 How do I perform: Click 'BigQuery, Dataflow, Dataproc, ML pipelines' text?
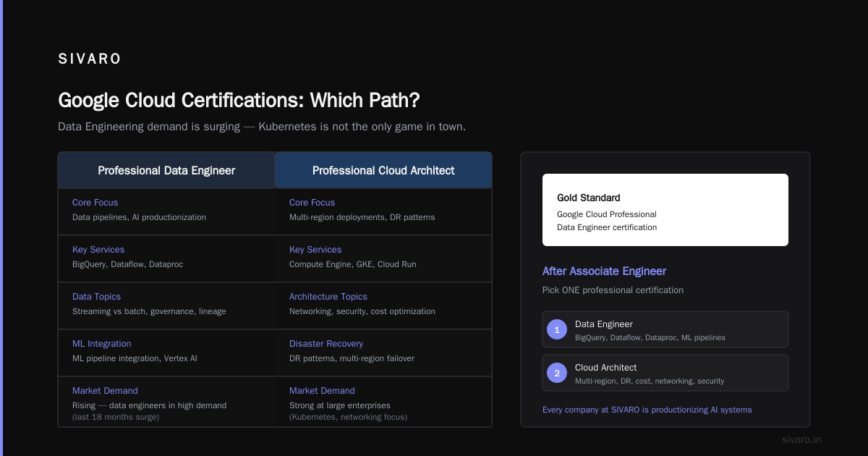click(x=650, y=337)
